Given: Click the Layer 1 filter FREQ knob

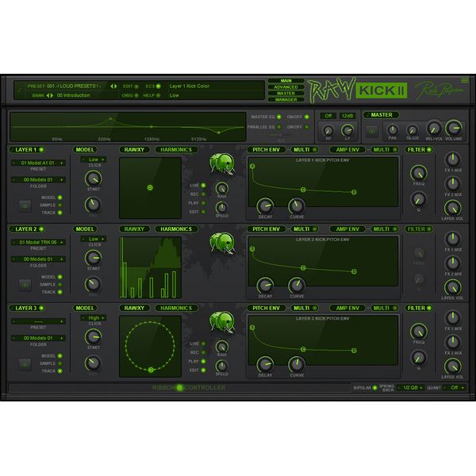Looking at the screenshot, I should click(419, 173).
